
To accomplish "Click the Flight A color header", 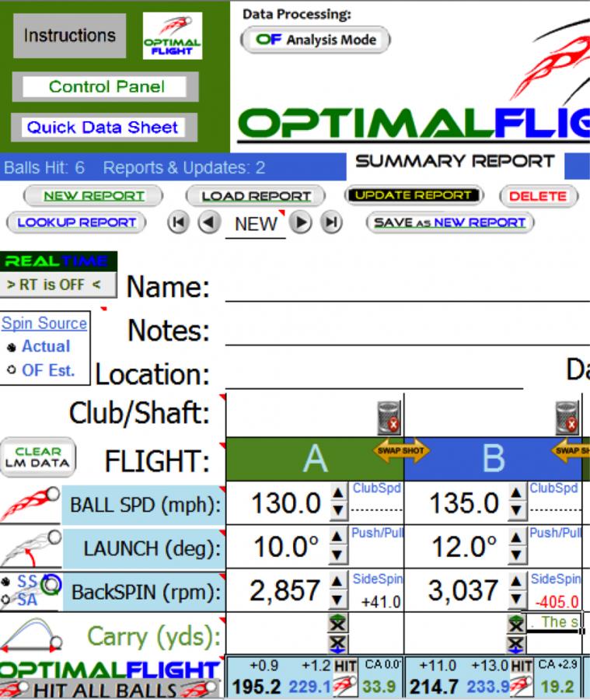I will click(315, 459).
